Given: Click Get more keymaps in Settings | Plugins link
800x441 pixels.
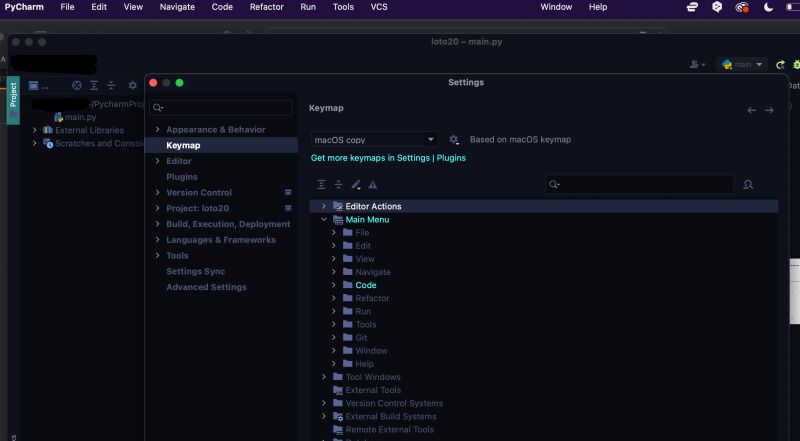Looking at the screenshot, I should (x=388, y=158).
